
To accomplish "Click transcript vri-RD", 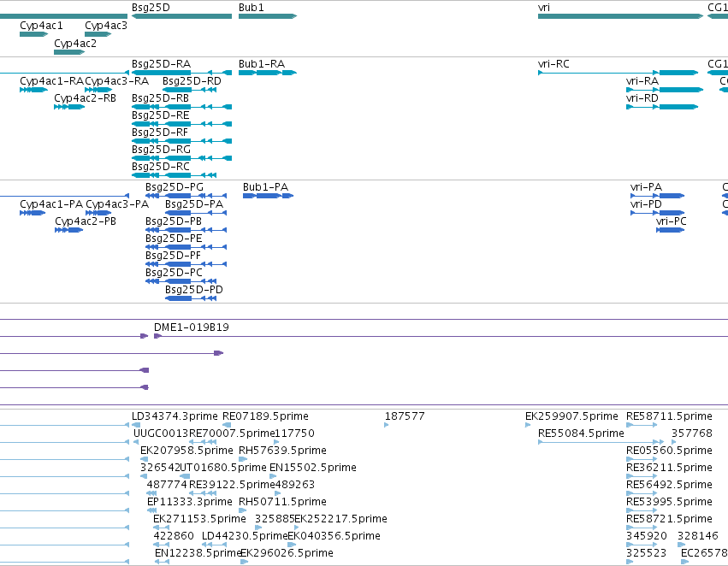I will (662, 107).
